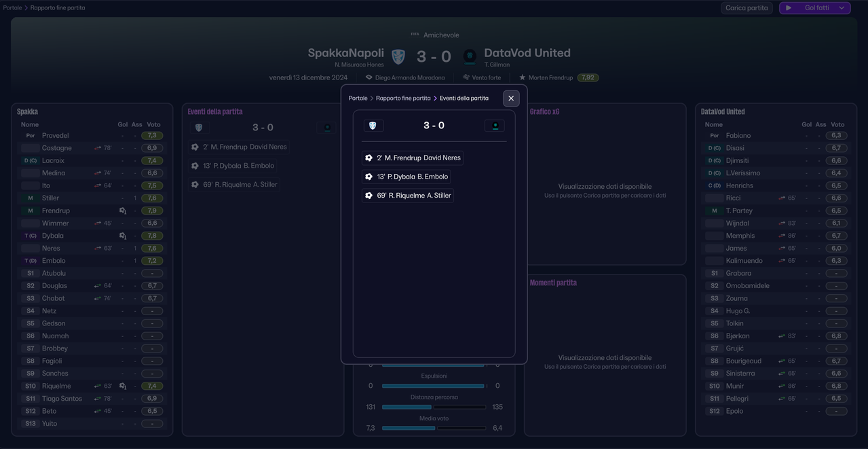
Task: Click the Gol column header in DataVod United panel
Action: 806,125
